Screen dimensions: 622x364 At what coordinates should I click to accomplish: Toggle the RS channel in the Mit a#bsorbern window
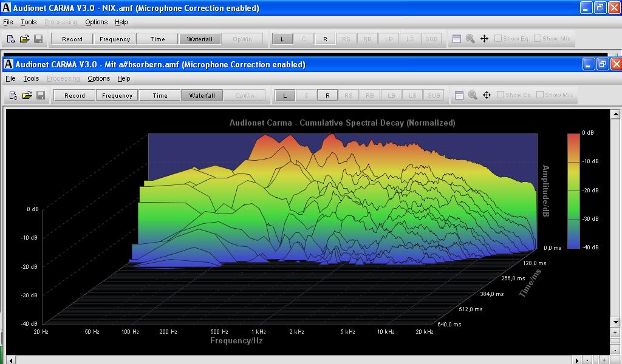tap(349, 95)
